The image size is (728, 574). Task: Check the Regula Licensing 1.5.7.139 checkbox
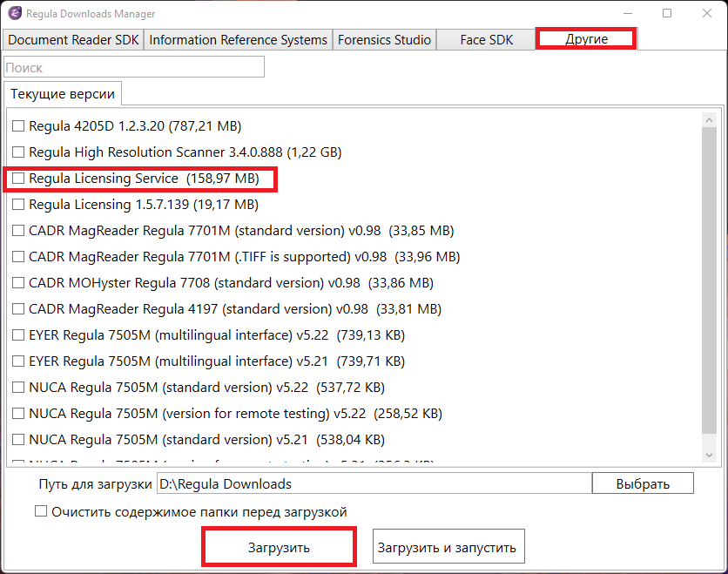[x=18, y=205]
